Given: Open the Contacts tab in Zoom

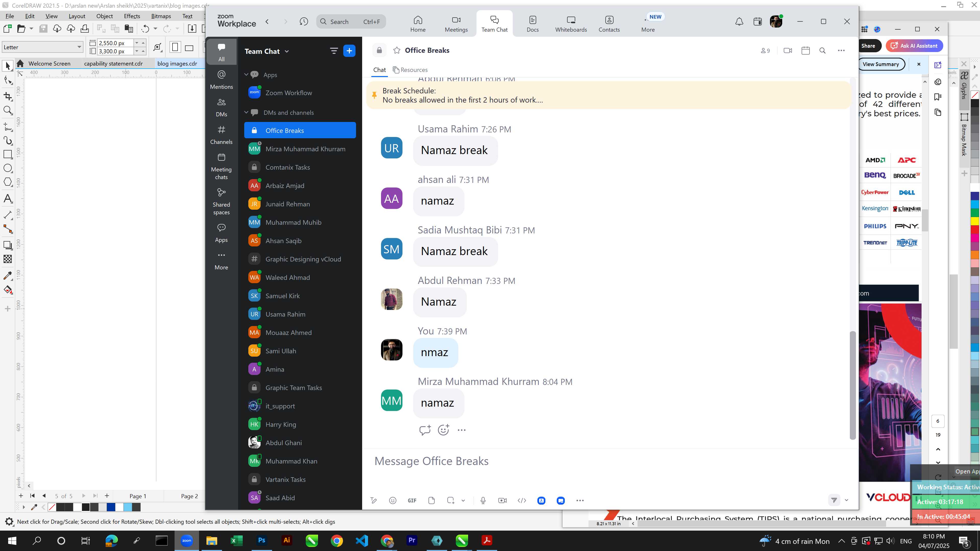Looking at the screenshot, I should [609, 23].
